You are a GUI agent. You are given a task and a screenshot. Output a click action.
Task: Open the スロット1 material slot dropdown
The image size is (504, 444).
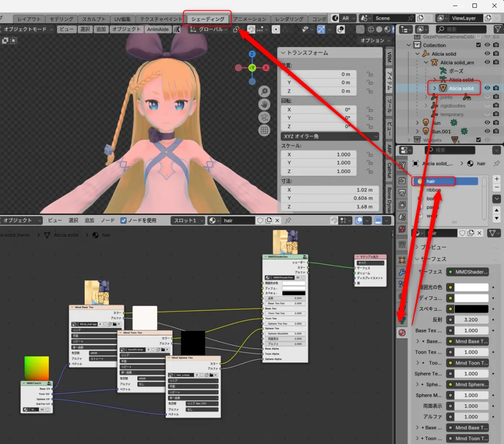point(188,221)
